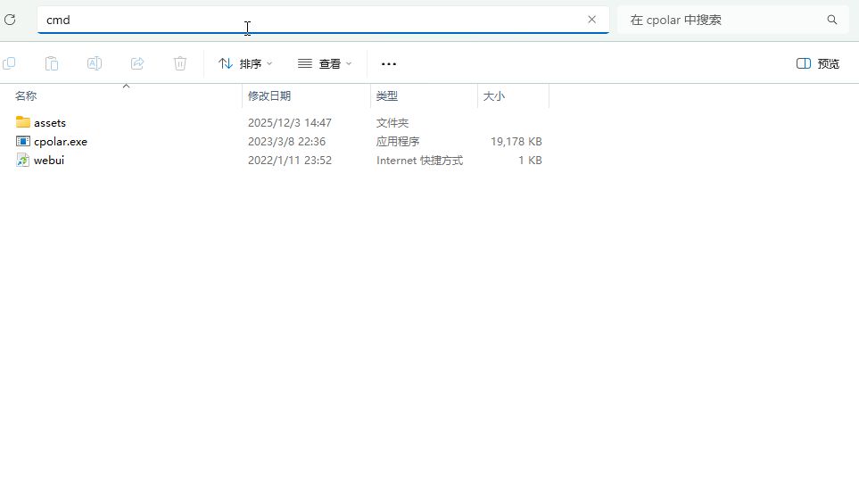Select the webui shortcut file
Screen dimensions: 859x504
[x=49, y=160]
